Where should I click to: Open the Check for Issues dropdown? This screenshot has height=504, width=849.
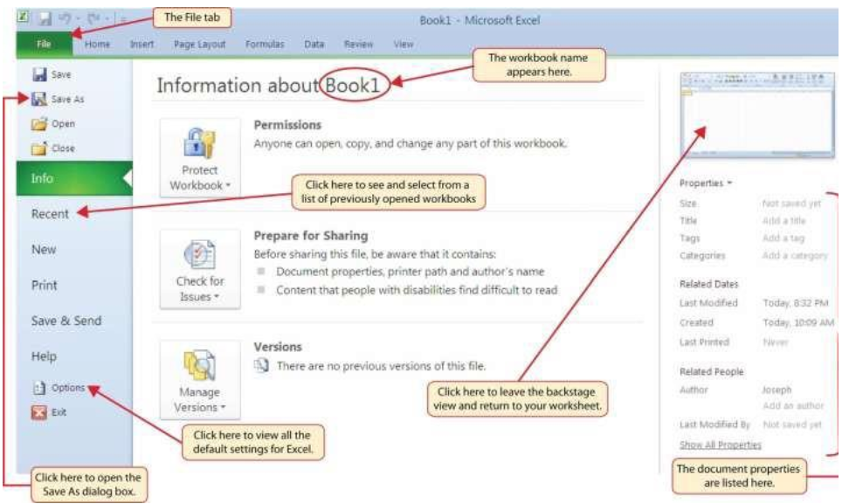point(200,268)
